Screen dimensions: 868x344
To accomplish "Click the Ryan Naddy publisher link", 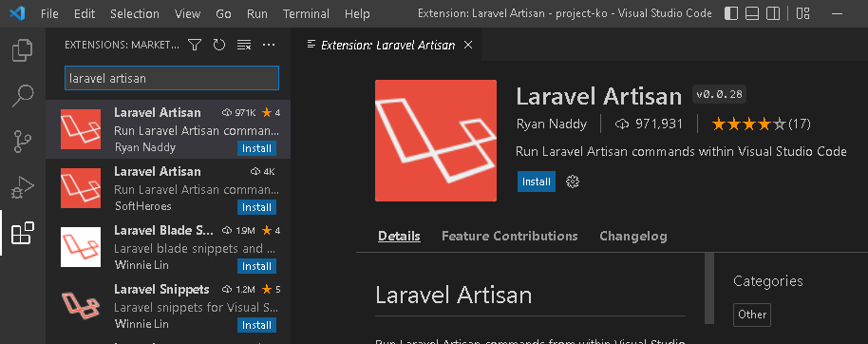I will pyautogui.click(x=552, y=124).
